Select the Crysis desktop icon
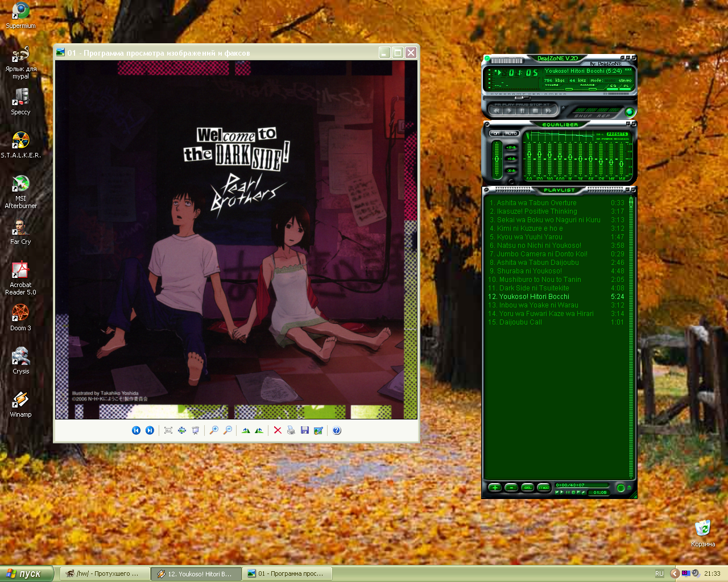The image size is (728, 582). pos(20,361)
